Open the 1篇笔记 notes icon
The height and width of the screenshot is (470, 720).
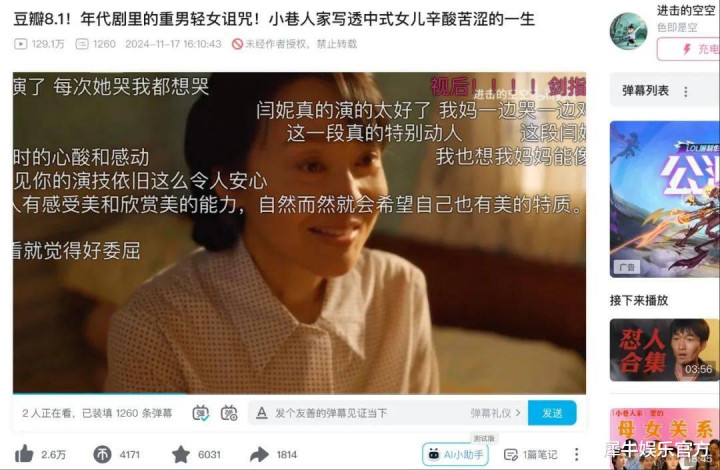tap(530, 454)
